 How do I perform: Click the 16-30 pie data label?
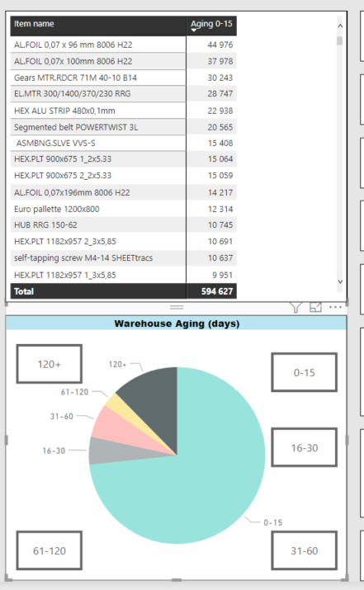point(54,451)
